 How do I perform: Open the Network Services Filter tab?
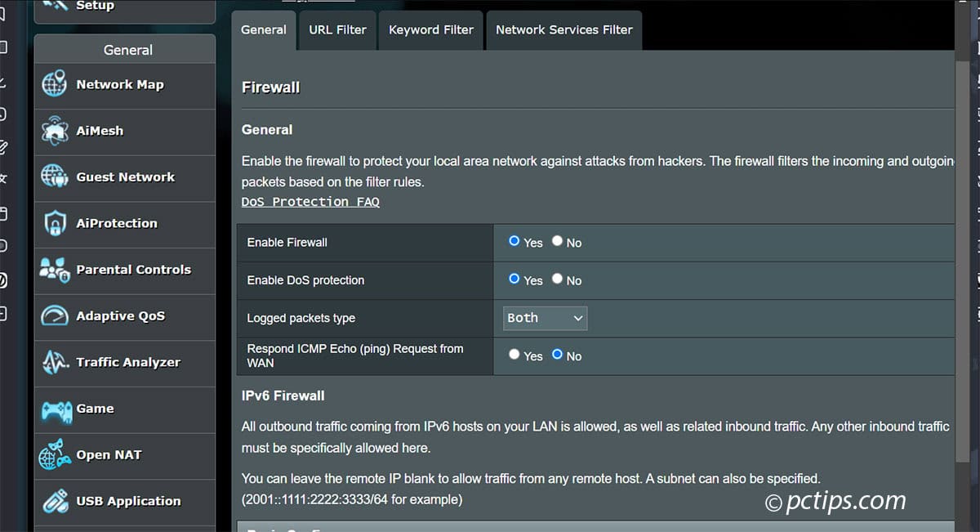point(563,29)
